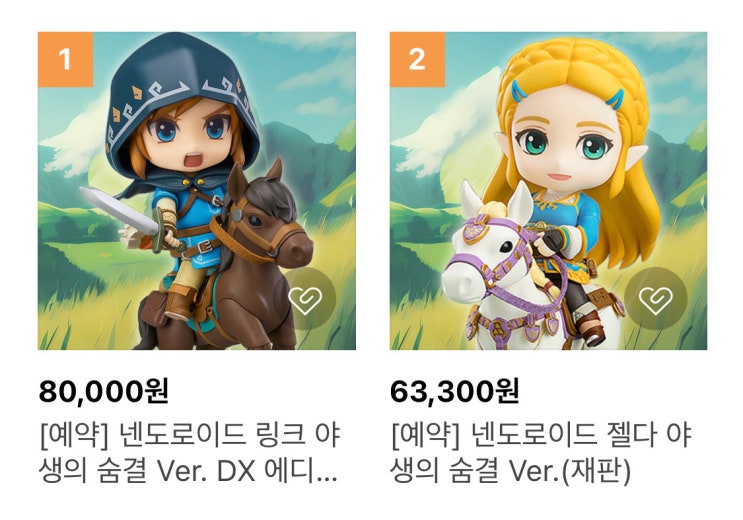Click the [예약] tag on the Zelda product title

coord(426,435)
